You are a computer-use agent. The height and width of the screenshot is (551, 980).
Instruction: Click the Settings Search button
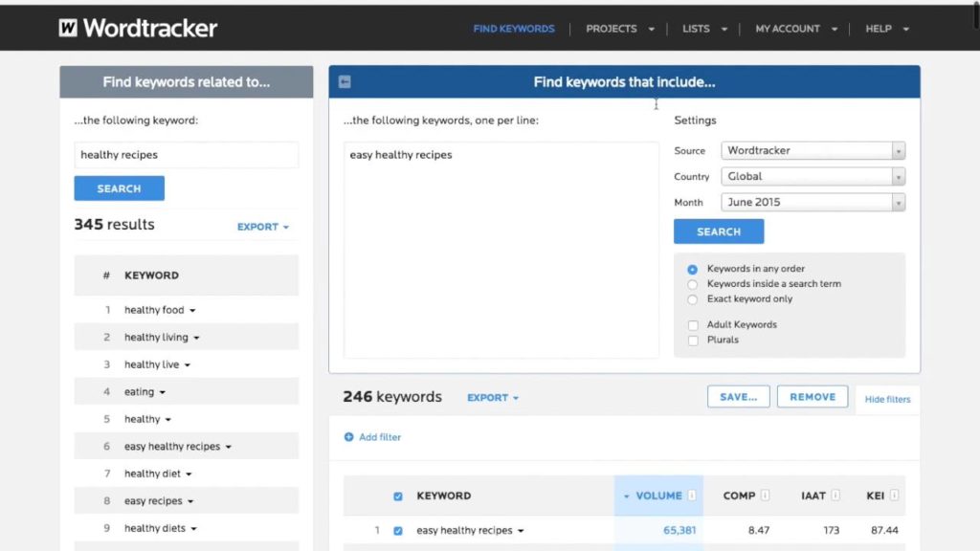click(x=719, y=231)
